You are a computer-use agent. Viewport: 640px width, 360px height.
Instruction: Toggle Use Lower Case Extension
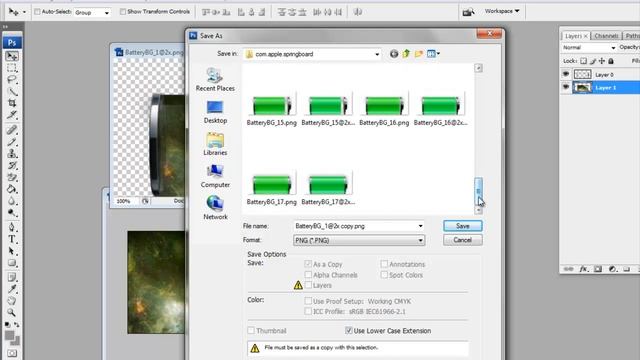[348, 331]
